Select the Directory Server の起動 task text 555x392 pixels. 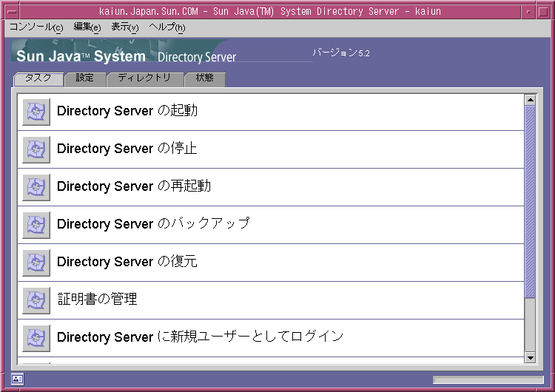click(127, 111)
